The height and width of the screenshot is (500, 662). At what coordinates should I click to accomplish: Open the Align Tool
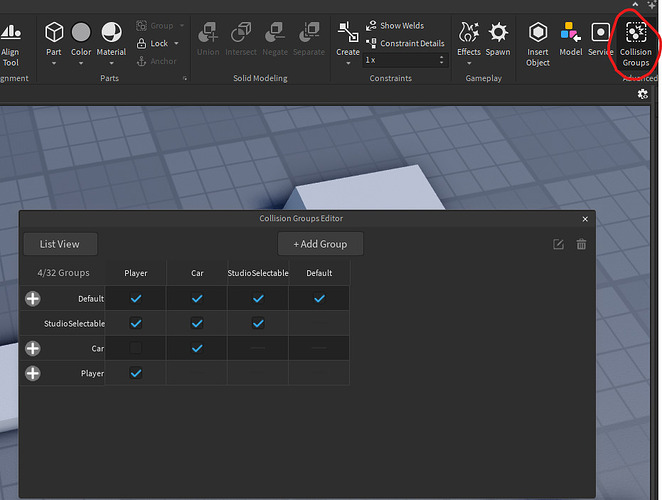[x=11, y=44]
